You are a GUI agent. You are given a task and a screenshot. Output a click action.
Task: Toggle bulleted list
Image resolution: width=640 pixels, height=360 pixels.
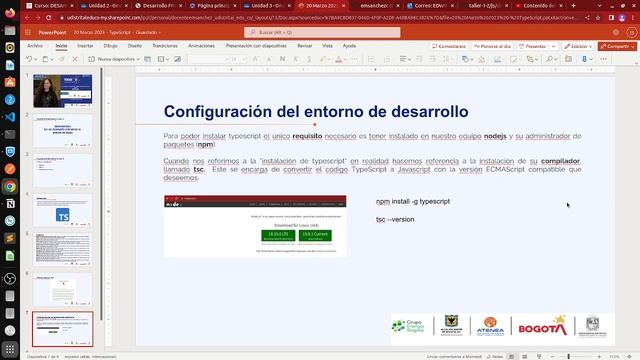point(371,59)
